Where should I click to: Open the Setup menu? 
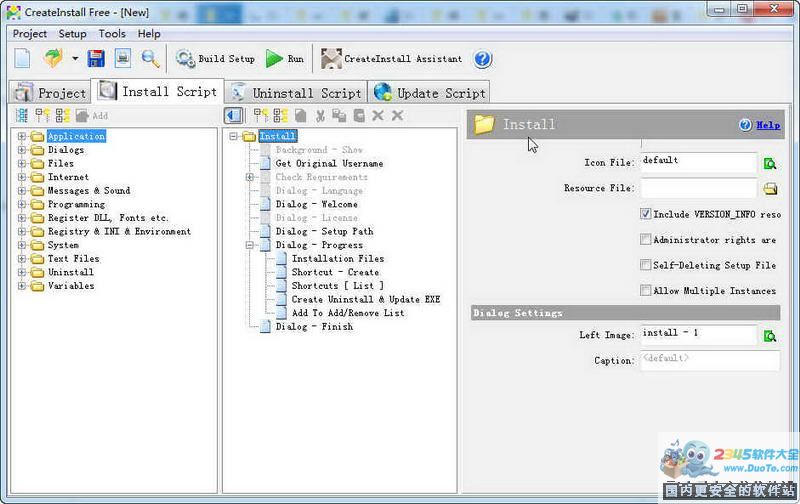point(72,33)
